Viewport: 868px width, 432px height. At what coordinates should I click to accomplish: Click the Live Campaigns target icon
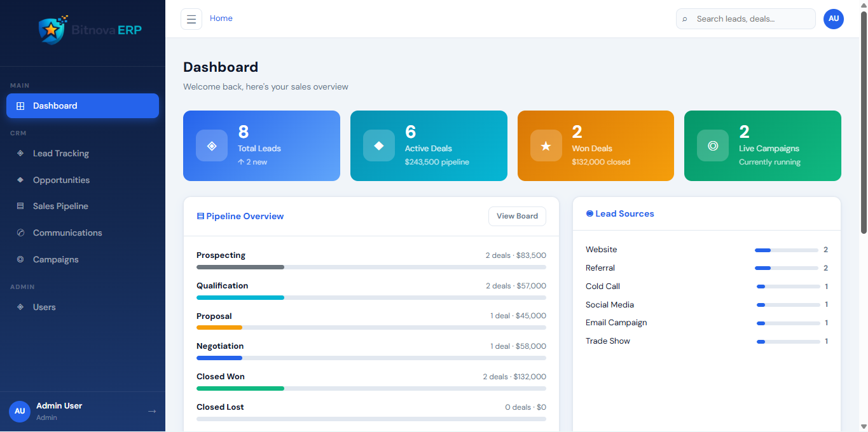click(x=713, y=145)
